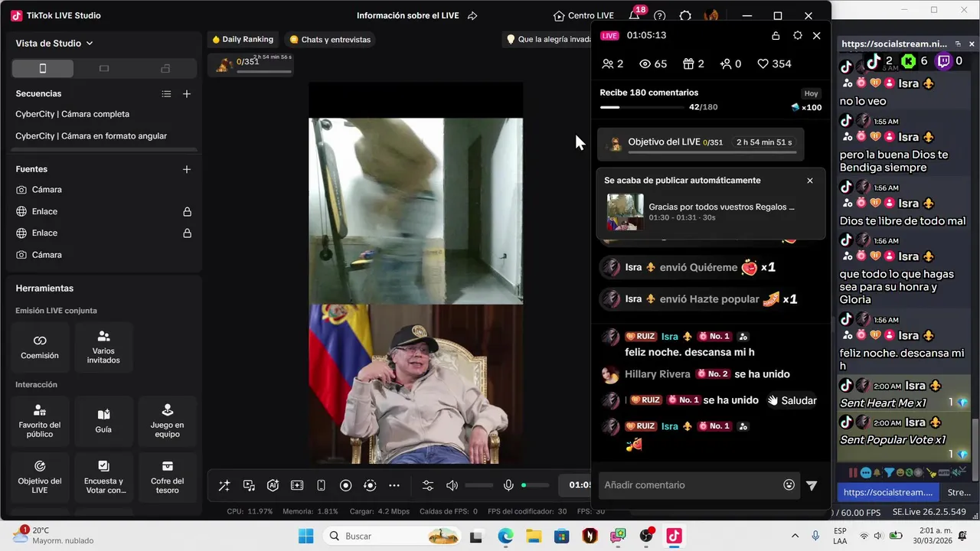The height and width of the screenshot is (551, 980).
Task: Click the replay record icon
Action: tap(370, 485)
